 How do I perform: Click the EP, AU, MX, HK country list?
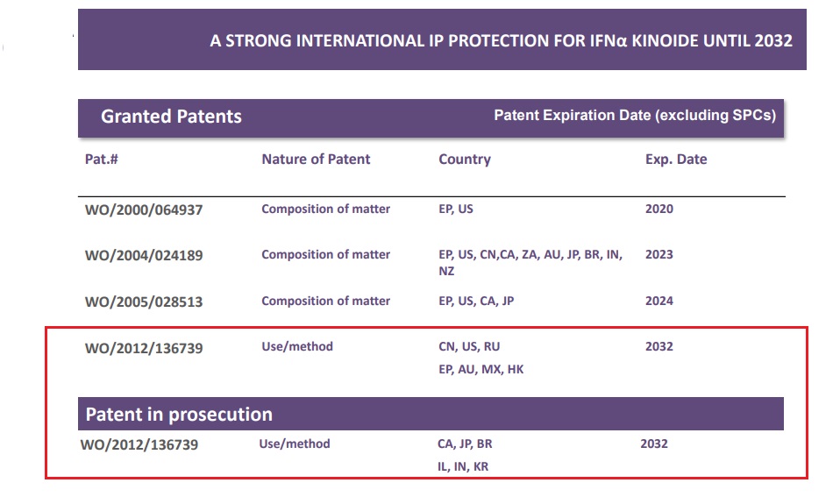(x=481, y=370)
